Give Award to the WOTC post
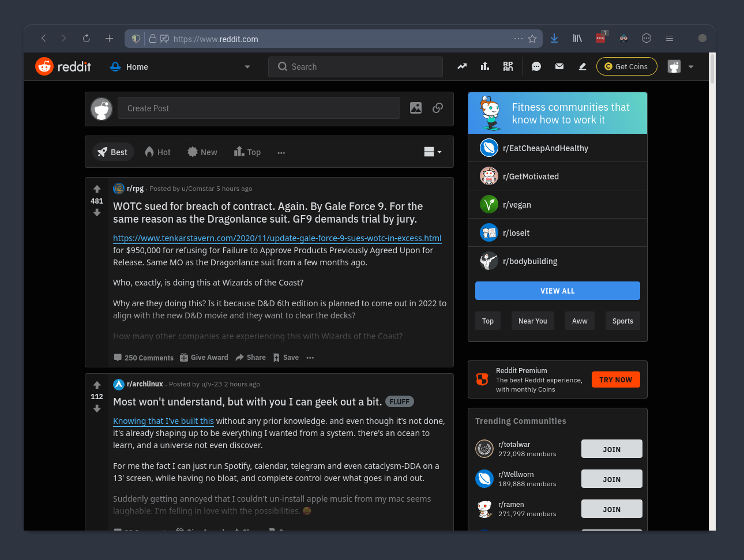The width and height of the screenshot is (744, 560). (x=204, y=358)
